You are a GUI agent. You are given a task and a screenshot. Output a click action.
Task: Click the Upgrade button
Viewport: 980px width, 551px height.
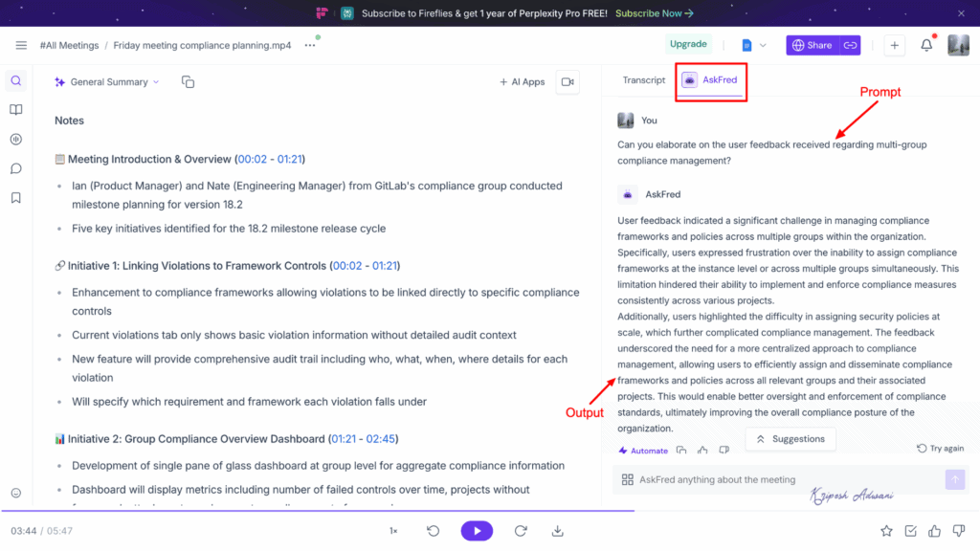pos(688,44)
